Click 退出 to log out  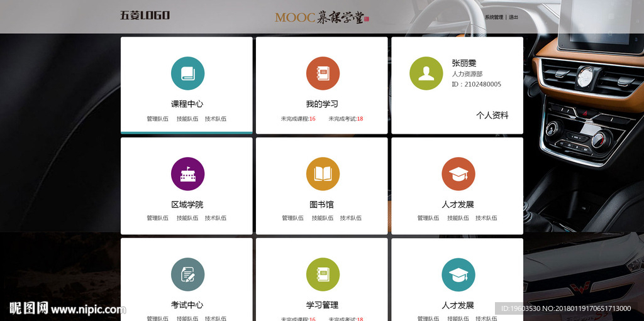(x=513, y=17)
